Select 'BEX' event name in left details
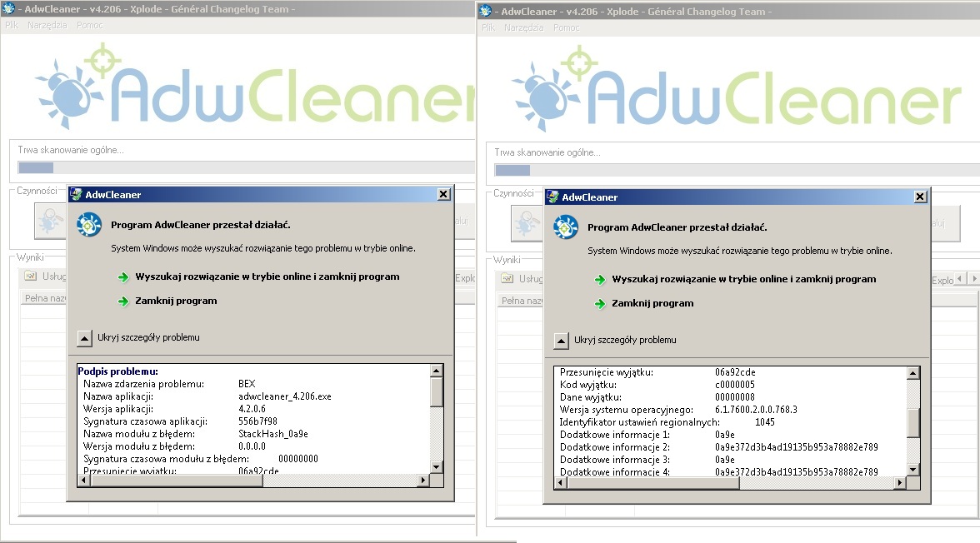This screenshot has width=980, height=543. 247,384
